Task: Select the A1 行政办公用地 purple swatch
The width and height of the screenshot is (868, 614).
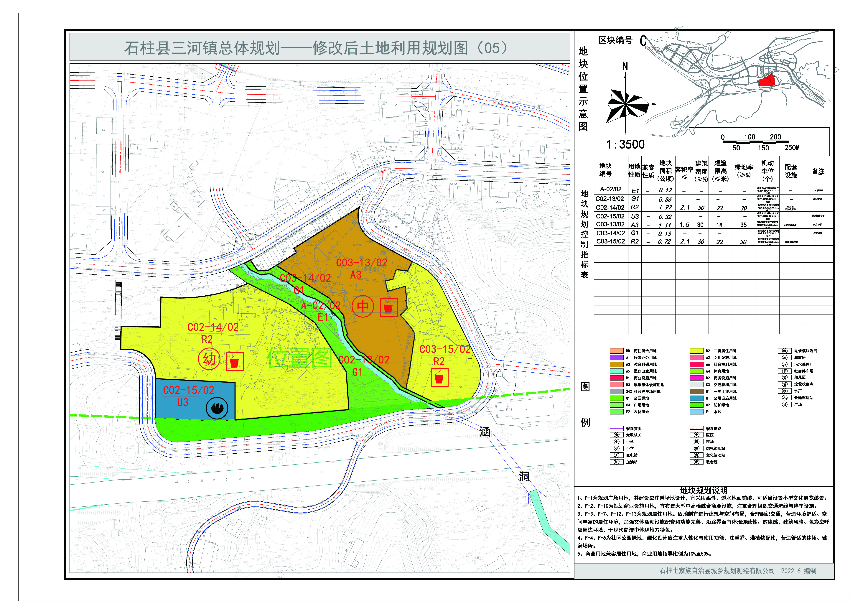Action: (x=616, y=358)
